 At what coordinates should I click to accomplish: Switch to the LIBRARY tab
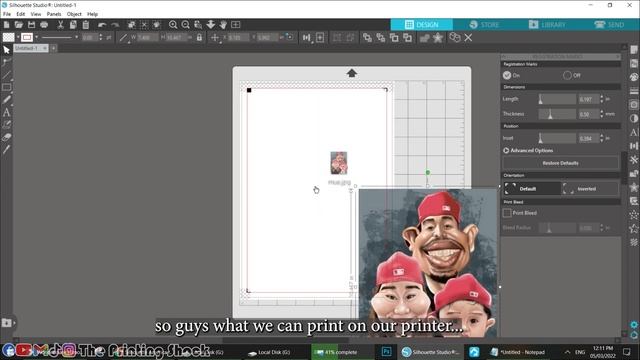pyautogui.click(x=547, y=24)
